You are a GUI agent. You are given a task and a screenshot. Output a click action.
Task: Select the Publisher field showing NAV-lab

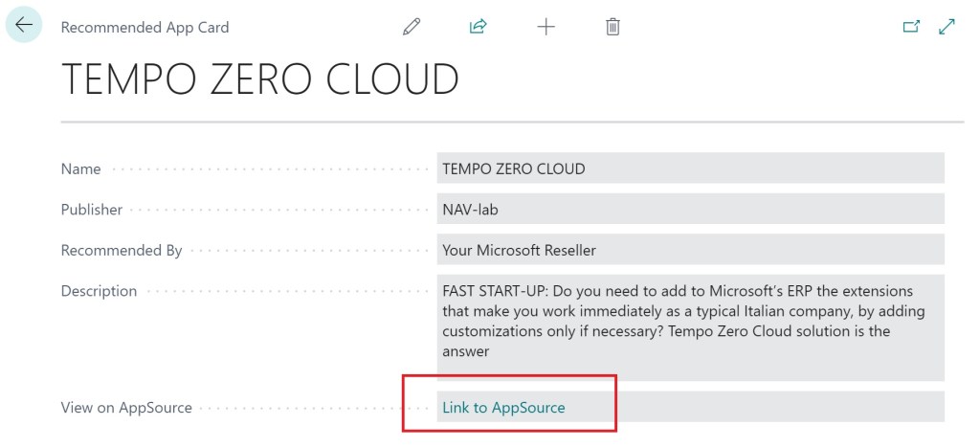pos(689,210)
